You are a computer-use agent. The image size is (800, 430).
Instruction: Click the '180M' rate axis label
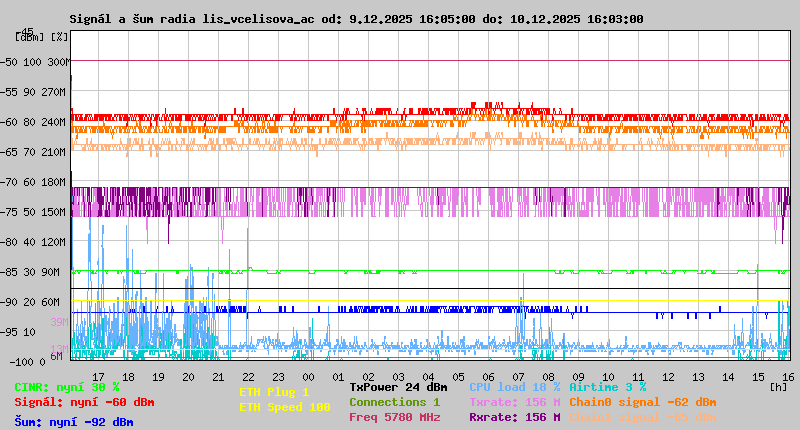point(56,182)
